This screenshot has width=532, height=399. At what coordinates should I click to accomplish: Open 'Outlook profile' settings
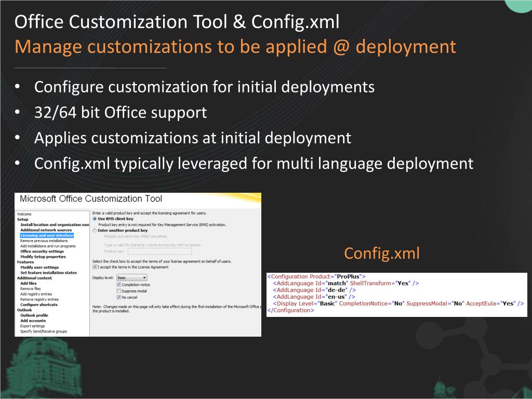pos(34,315)
